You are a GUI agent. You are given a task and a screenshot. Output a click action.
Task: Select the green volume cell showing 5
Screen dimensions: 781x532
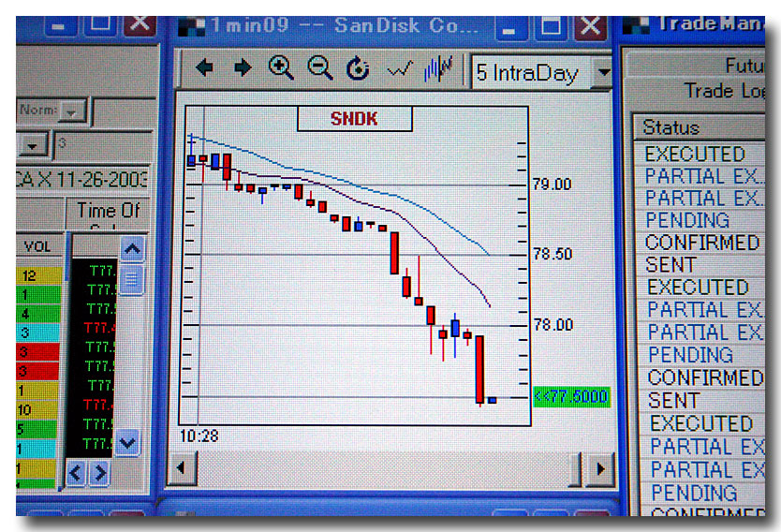pos(37,429)
